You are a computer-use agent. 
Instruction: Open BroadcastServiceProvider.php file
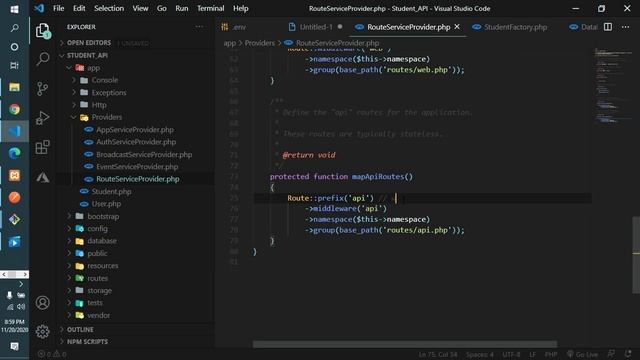pyautogui.click(x=144, y=154)
